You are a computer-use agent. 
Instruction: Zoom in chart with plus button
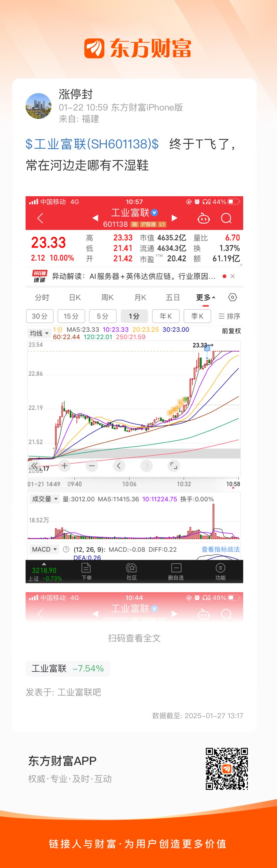(64, 466)
